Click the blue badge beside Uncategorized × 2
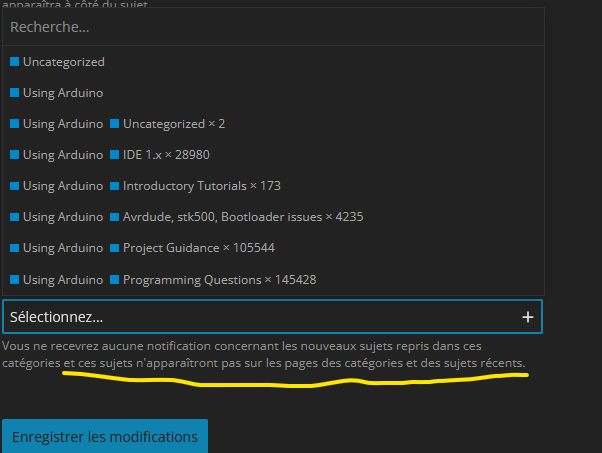This screenshot has height=453, width=602. [114, 124]
